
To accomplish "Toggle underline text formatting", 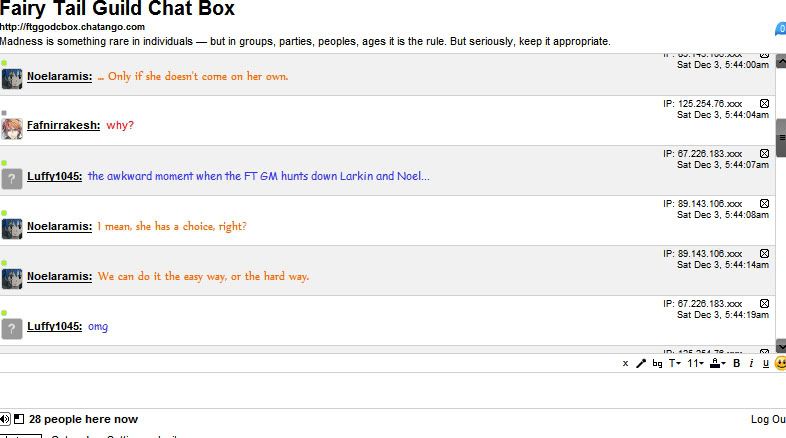I will pyautogui.click(x=765, y=364).
